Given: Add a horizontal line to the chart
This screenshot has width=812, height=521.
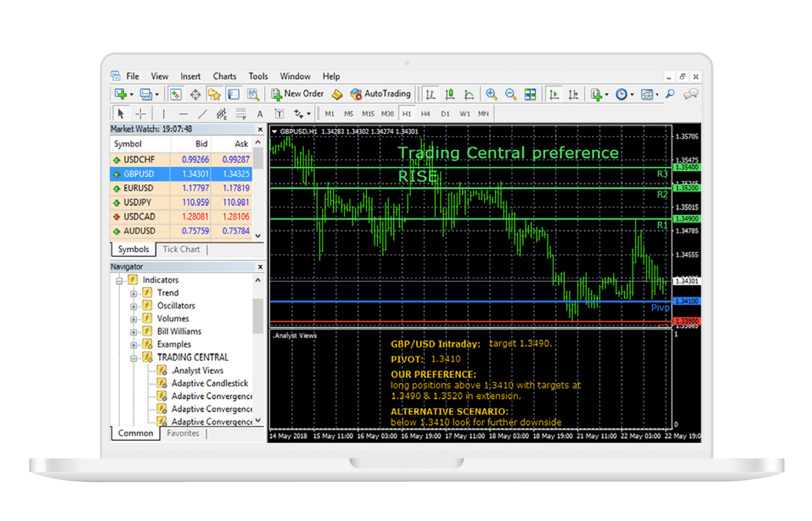Looking at the screenshot, I should coord(183,114).
